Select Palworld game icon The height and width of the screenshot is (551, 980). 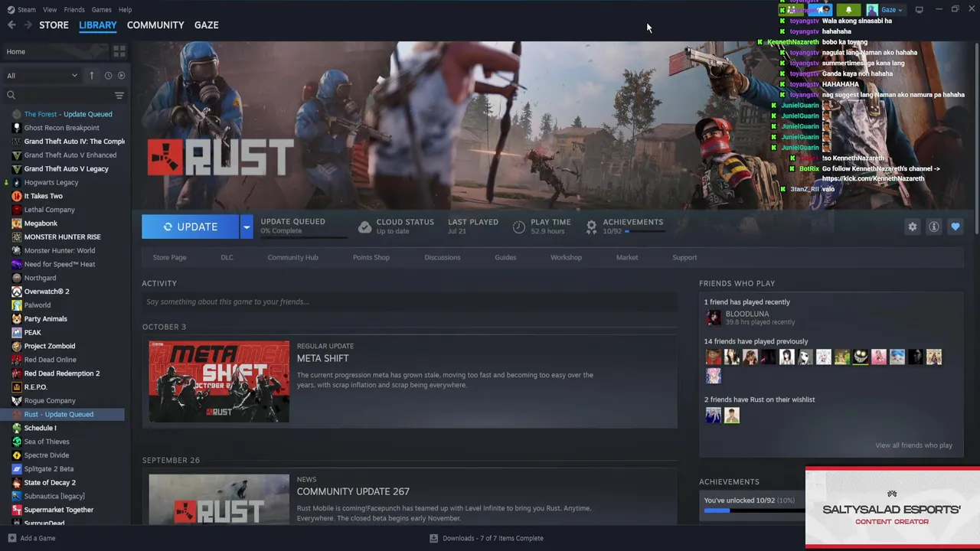coord(17,305)
